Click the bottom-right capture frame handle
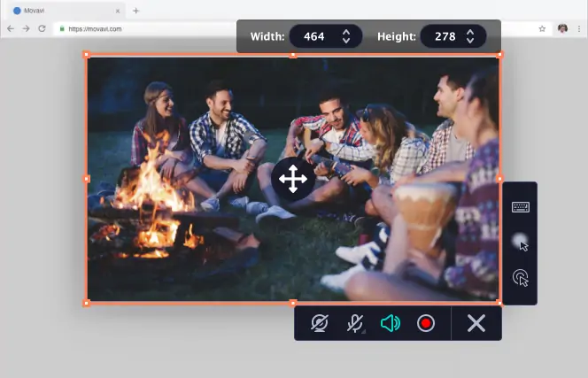 pyautogui.click(x=499, y=303)
